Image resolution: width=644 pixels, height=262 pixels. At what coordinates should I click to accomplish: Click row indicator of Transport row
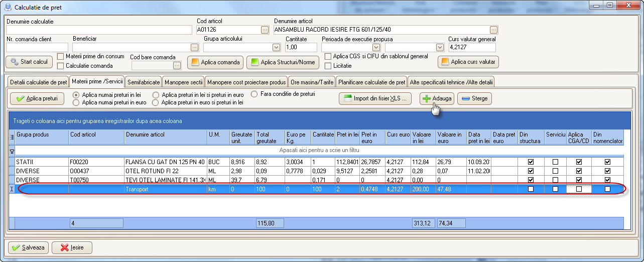(12, 189)
